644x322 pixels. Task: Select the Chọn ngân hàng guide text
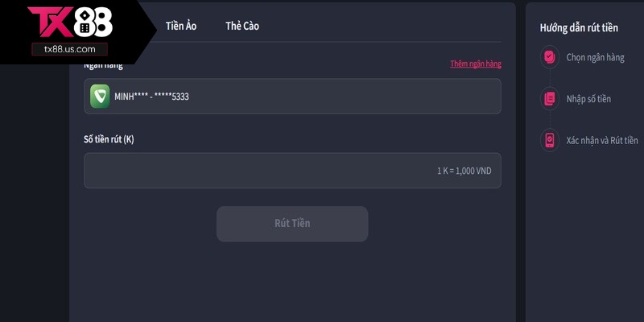point(595,57)
